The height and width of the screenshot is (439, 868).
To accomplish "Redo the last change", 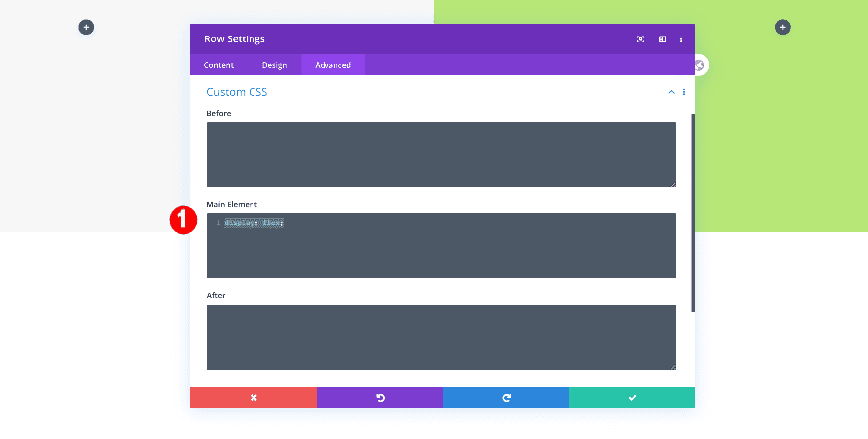I will pos(506,397).
